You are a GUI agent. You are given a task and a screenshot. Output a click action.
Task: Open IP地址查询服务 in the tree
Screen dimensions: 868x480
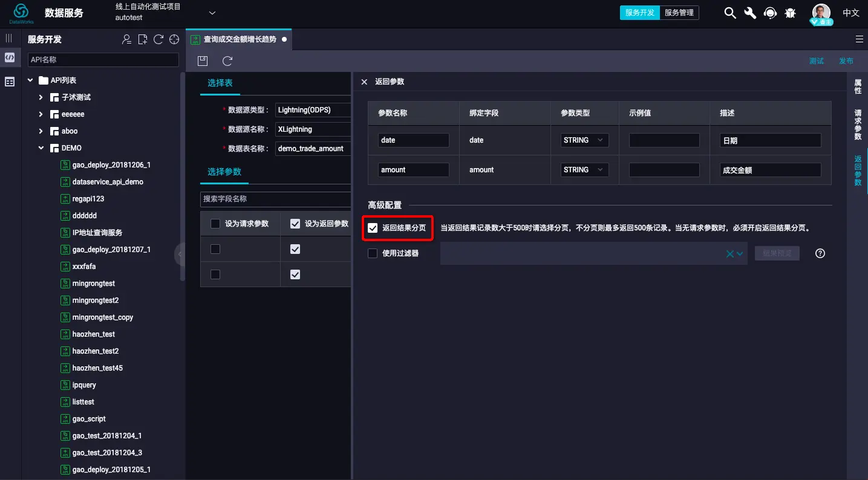(x=97, y=233)
